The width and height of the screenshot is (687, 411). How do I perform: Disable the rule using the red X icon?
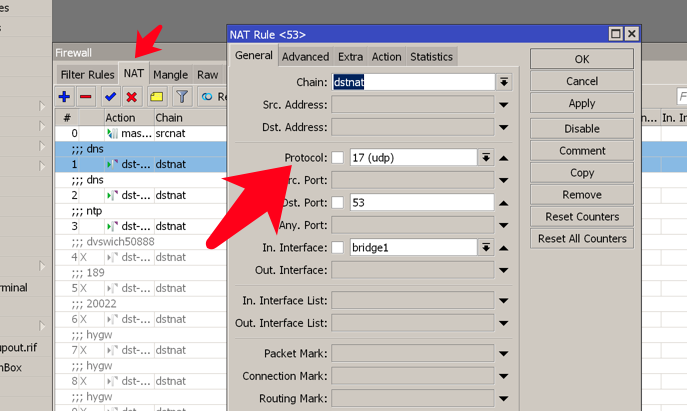131,96
